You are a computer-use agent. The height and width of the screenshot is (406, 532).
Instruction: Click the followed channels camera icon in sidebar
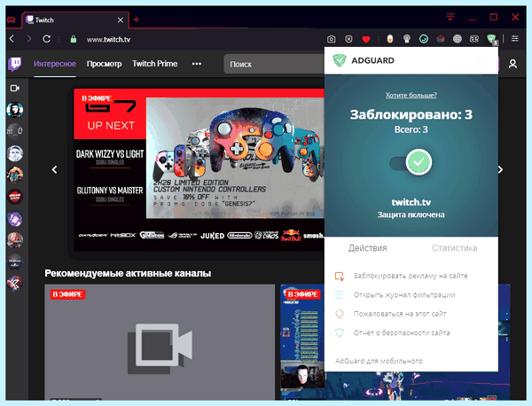14,88
